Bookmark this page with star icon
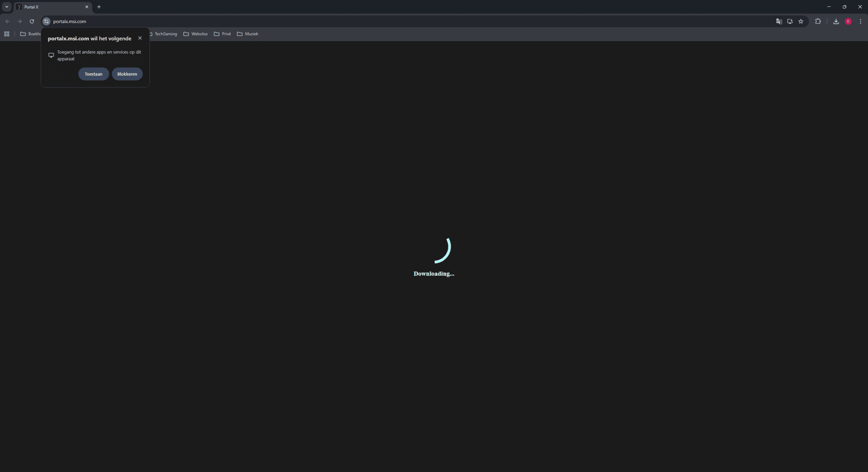The image size is (868, 472). click(800, 21)
